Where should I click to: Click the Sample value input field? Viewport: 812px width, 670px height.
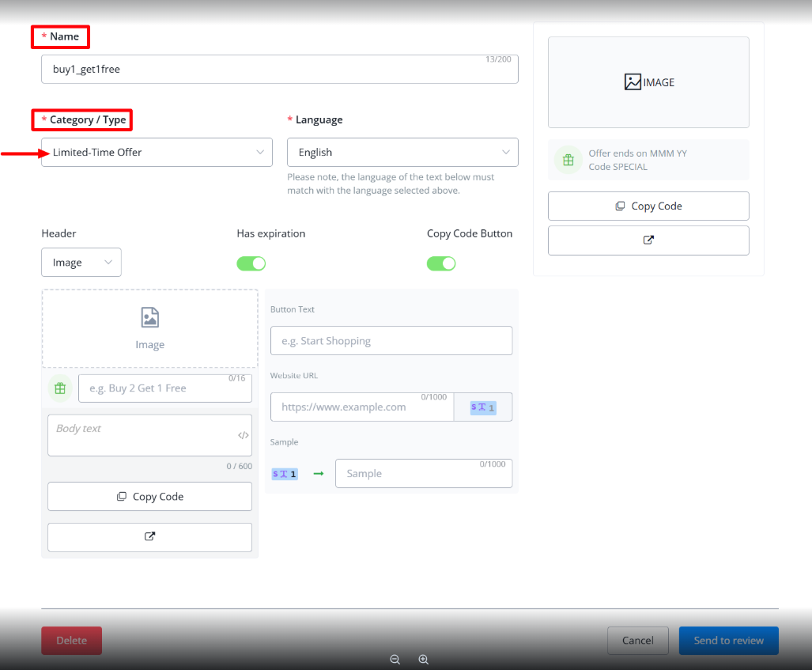click(423, 474)
